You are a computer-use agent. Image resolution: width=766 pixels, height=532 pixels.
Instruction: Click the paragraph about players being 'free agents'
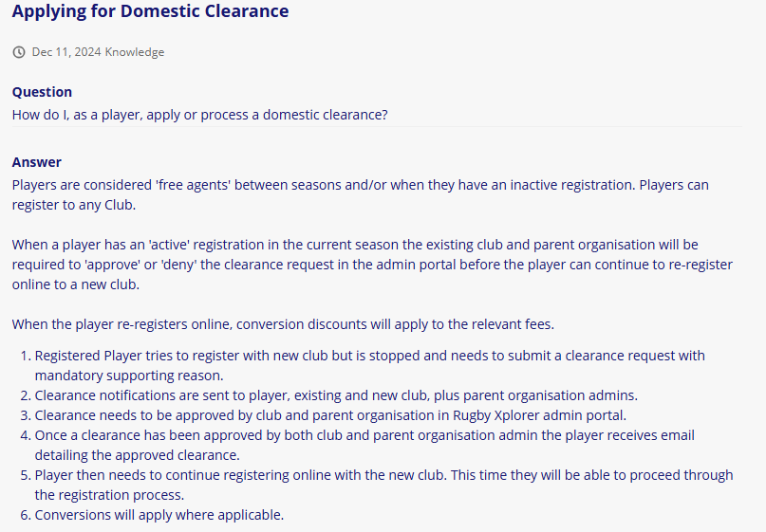click(360, 193)
